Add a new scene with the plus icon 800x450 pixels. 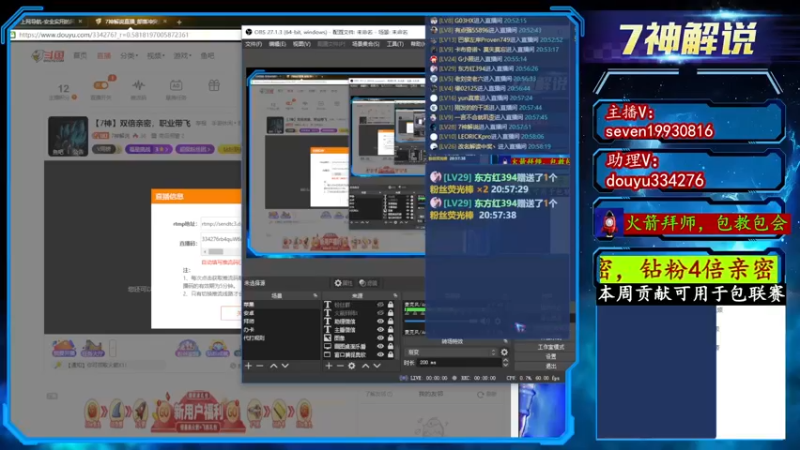[248, 366]
